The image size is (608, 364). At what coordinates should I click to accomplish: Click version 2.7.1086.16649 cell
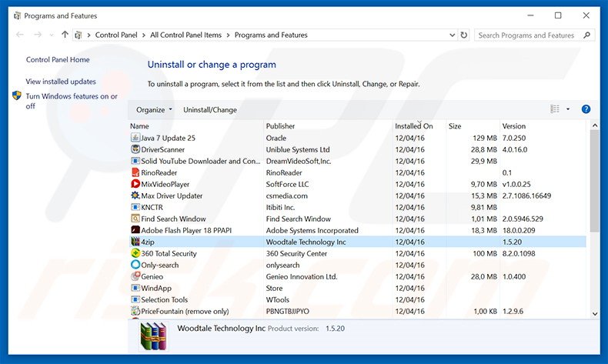click(526, 195)
